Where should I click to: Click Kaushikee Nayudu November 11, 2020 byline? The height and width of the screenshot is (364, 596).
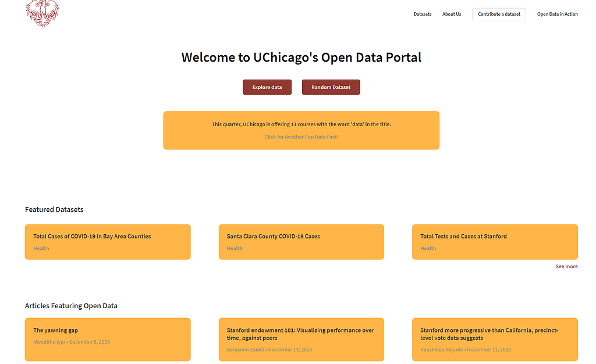[x=466, y=349]
